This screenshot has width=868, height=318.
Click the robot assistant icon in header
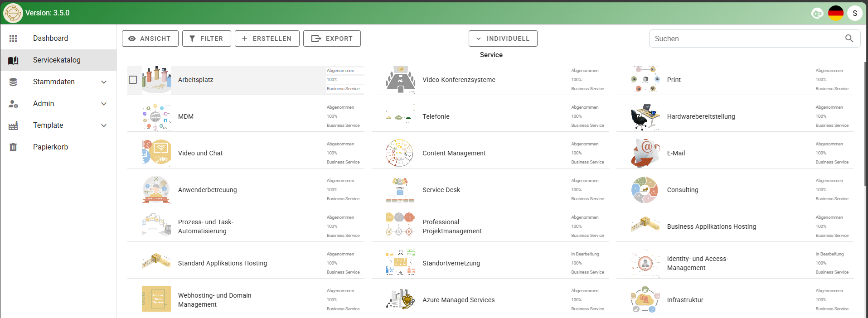[x=817, y=13]
